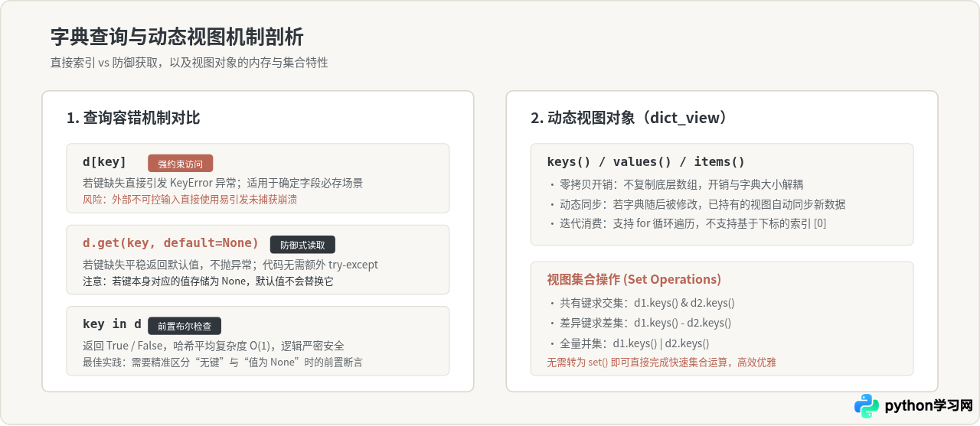Click the 防御式读取 badge

click(x=302, y=245)
